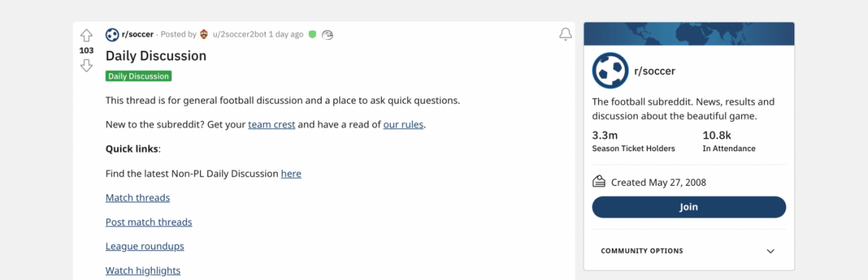Toggle post notifications with the bell icon
Screen dimensions: 868x280
coord(566,35)
